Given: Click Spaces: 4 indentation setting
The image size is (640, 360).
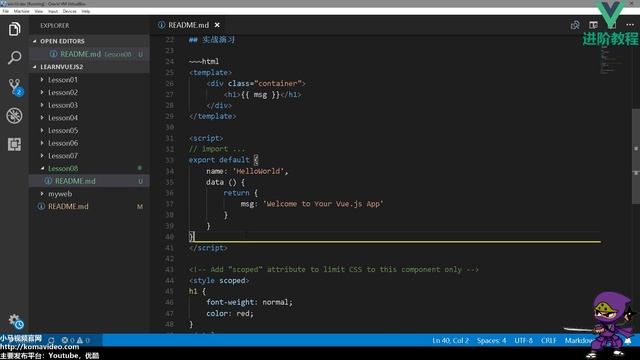Looking at the screenshot, I should [491, 340].
